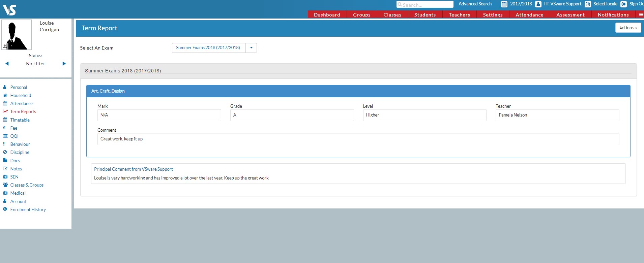Click the Discipline ban icon
644x263 pixels.
[5, 152]
